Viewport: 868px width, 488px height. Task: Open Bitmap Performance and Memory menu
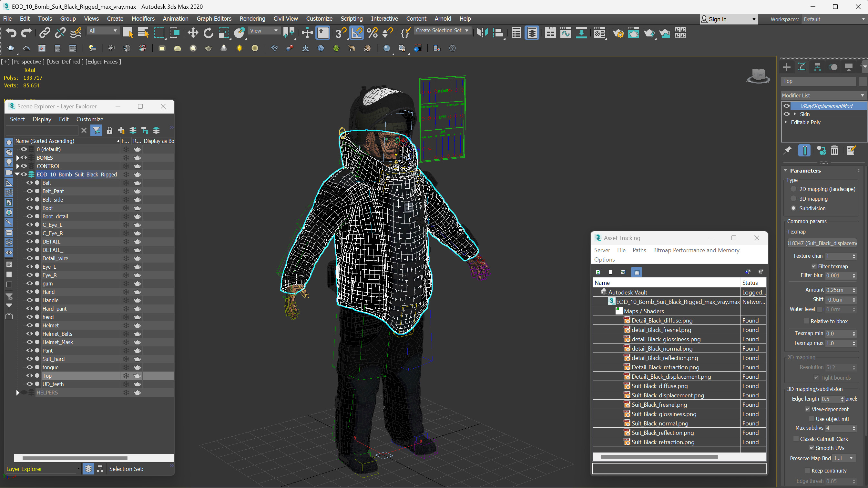[x=696, y=250]
